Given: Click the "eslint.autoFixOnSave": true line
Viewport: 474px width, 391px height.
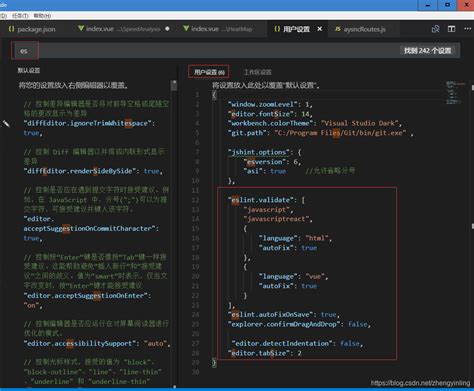Looking at the screenshot, I should point(284,314).
